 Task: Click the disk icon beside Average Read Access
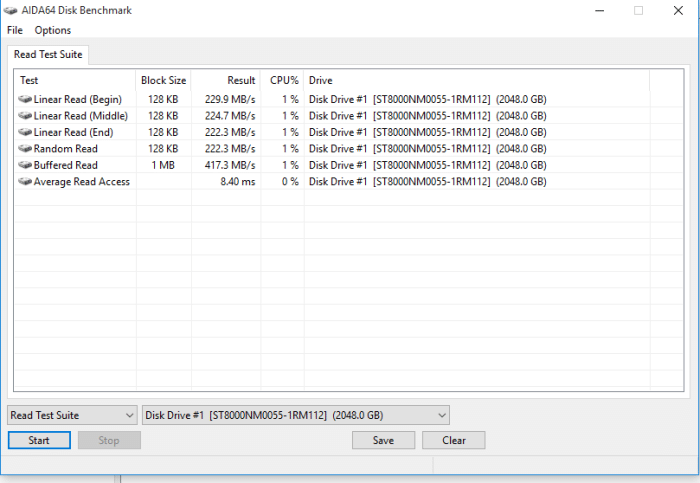point(25,182)
